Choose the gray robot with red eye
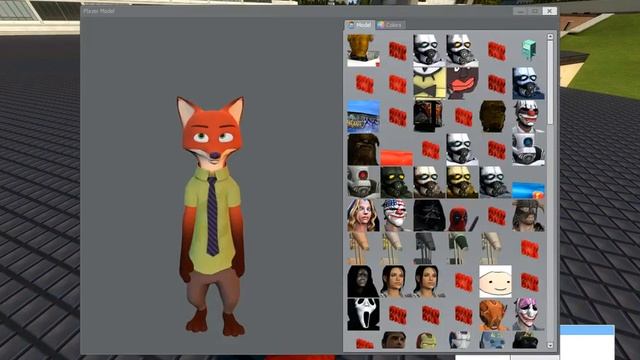 coord(363,182)
